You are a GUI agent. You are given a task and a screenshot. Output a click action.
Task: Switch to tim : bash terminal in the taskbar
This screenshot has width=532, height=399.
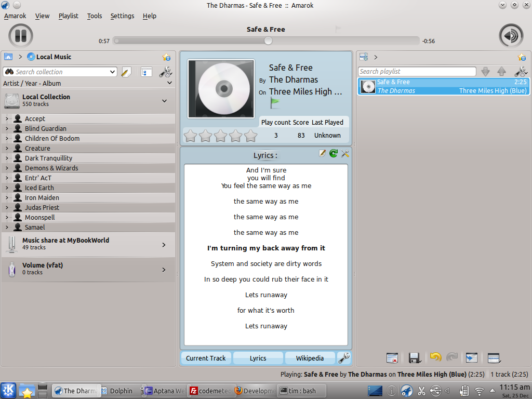pyautogui.click(x=302, y=391)
